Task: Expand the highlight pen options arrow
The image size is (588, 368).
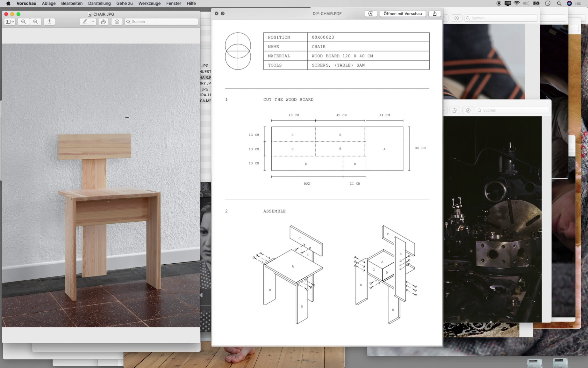Action: (x=93, y=22)
